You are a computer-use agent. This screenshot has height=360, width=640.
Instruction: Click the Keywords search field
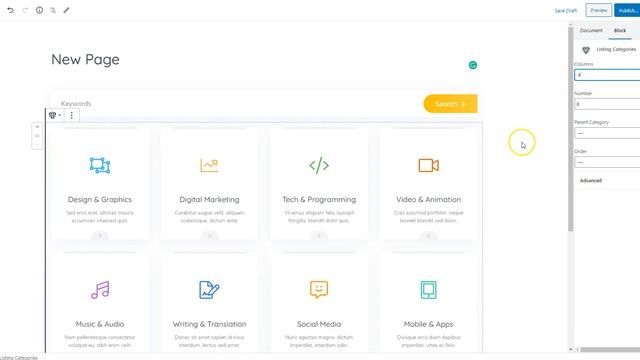click(237, 104)
